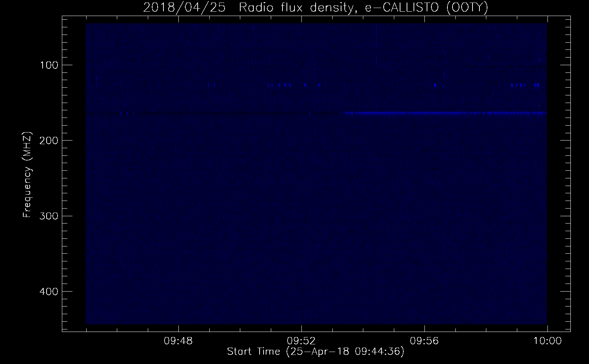Click the 09:52 time tick label
Image resolution: width=589 pixels, height=364 pixels.
tap(301, 341)
